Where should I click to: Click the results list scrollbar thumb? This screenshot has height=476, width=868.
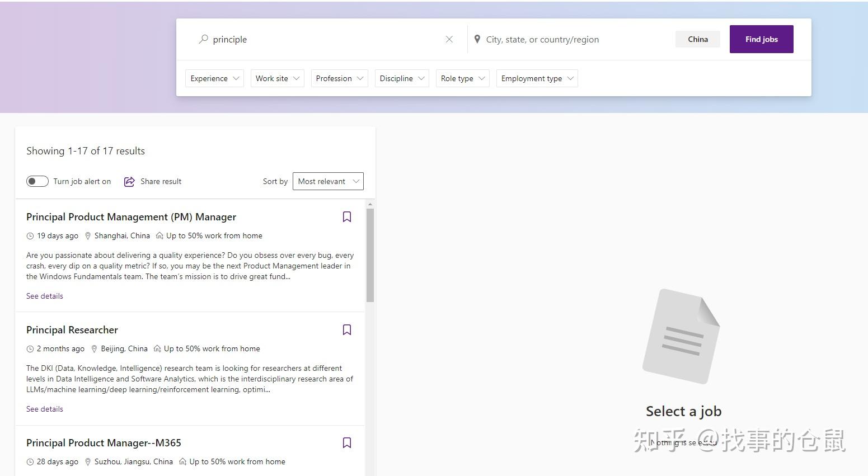click(370, 255)
